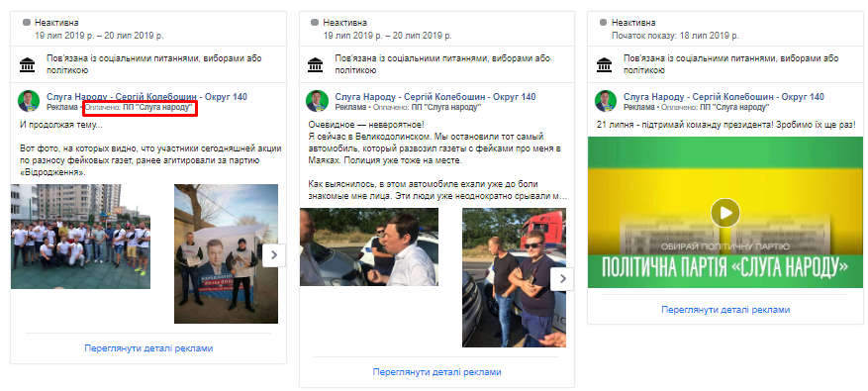Click the Реклама label in the middle ad card
868x391 pixels.
[x=351, y=108]
